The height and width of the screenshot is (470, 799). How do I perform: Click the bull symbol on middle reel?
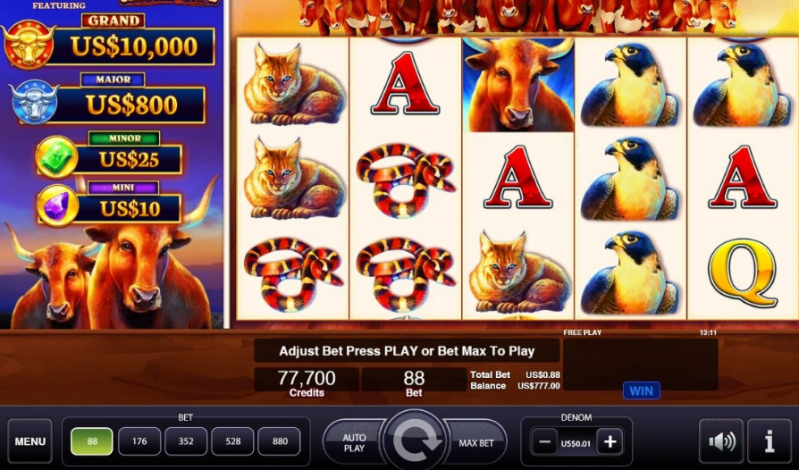coord(518,85)
